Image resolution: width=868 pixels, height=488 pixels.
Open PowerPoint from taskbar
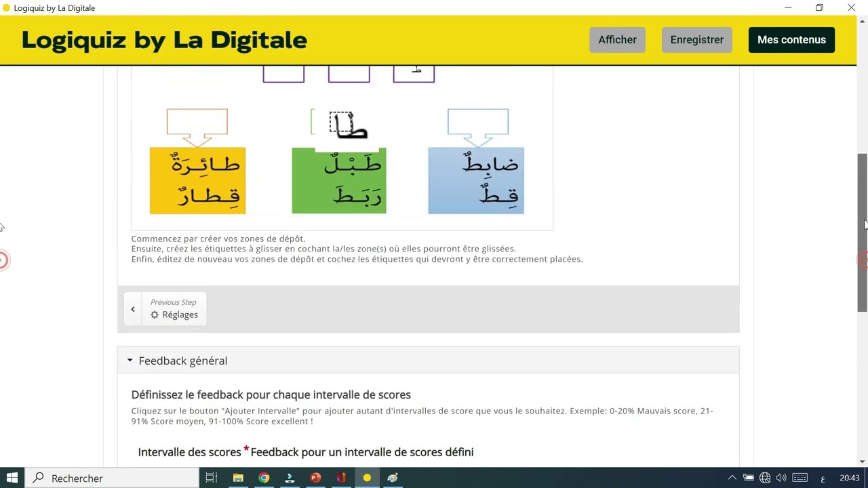(315, 478)
